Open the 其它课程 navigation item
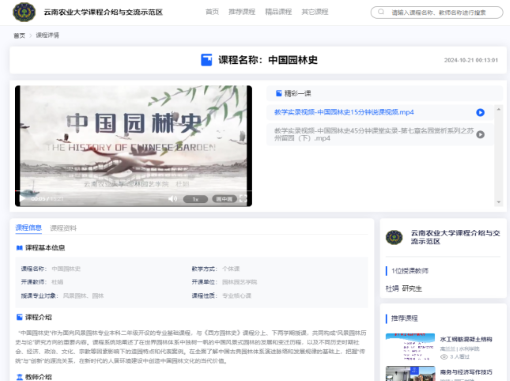 click(315, 12)
